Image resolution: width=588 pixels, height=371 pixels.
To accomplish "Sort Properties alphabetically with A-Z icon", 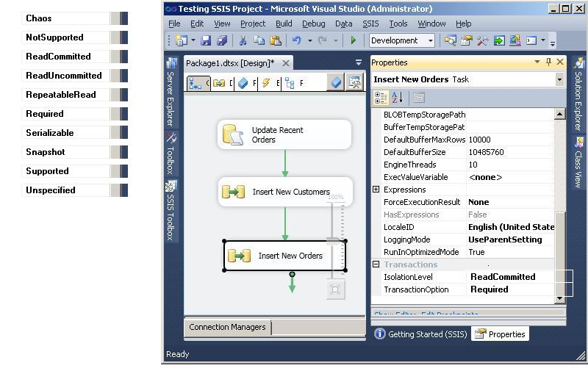I will pyautogui.click(x=398, y=98).
